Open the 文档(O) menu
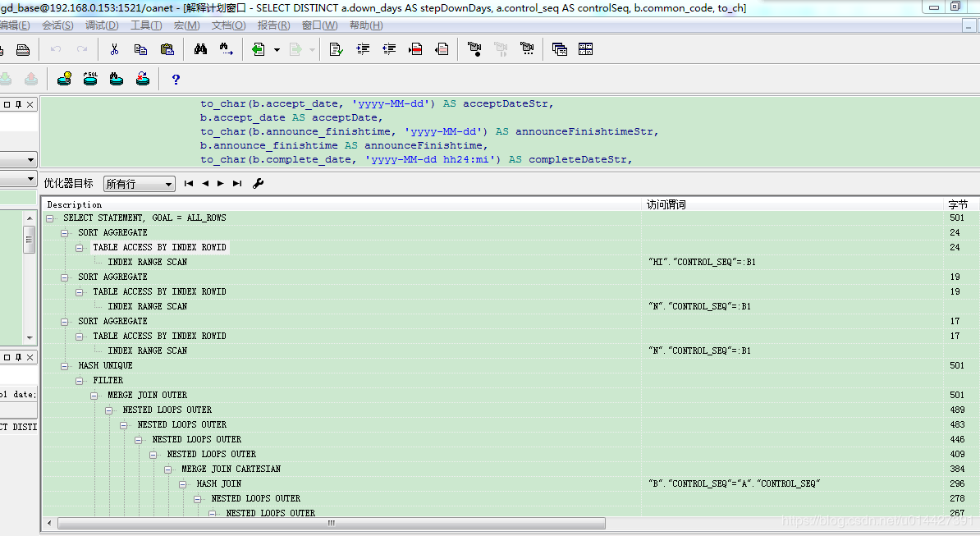The width and height of the screenshot is (980, 536). (229, 25)
